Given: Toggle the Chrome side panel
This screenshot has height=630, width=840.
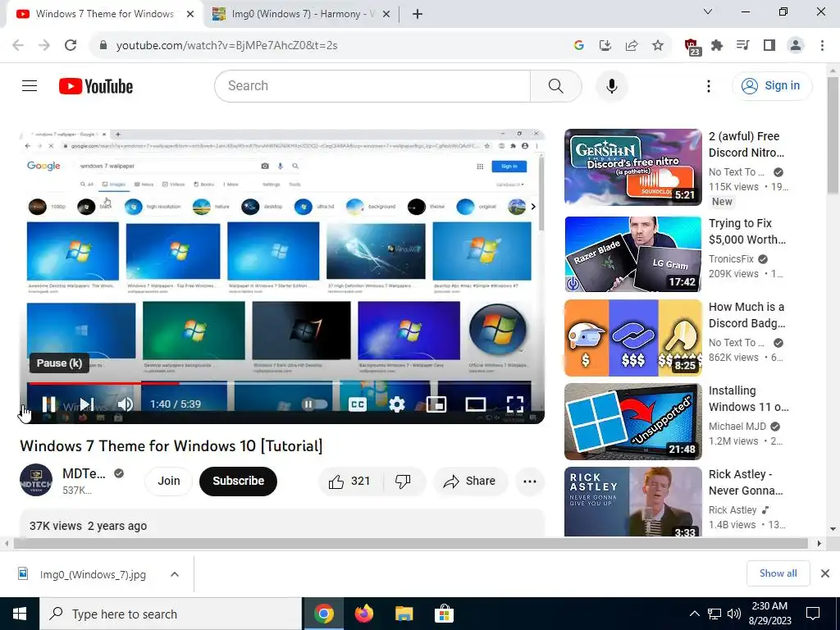Looking at the screenshot, I should [769, 46].
